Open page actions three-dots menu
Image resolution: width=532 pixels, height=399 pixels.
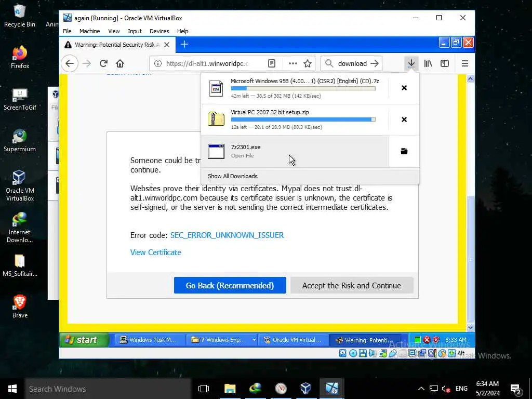tap(293, 63)
